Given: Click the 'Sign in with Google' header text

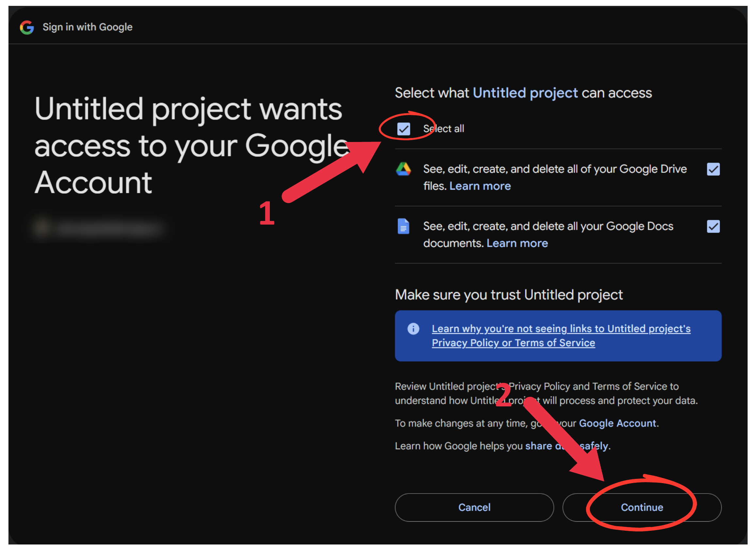Looking at the screenshot, I should 88,27.
